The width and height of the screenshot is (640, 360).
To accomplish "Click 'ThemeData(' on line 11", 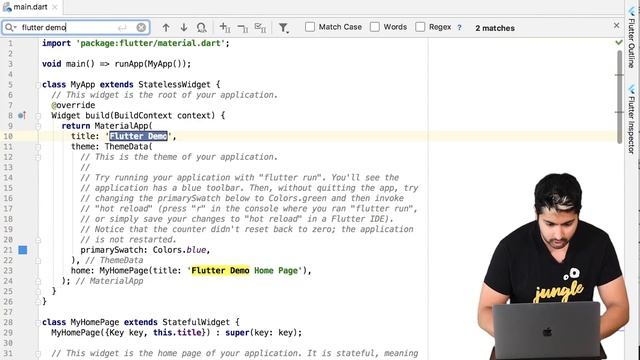I will click(129, 147).
